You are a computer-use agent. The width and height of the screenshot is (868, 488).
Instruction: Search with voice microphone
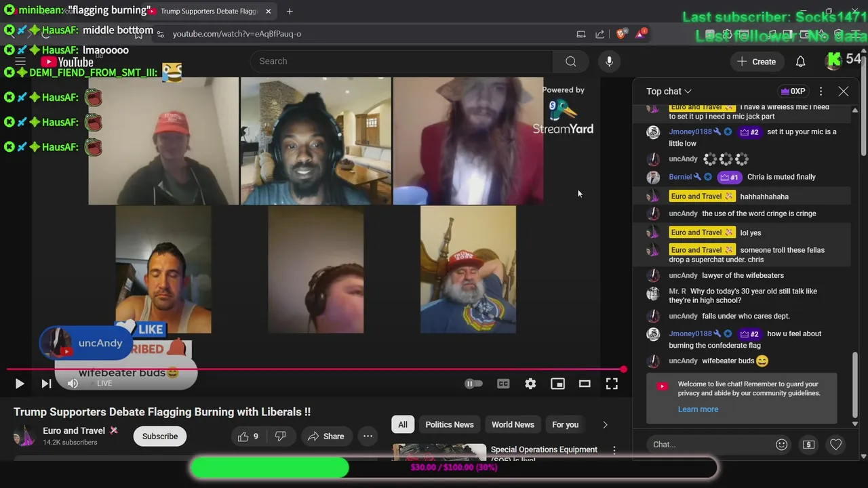(x=609, y=61)
